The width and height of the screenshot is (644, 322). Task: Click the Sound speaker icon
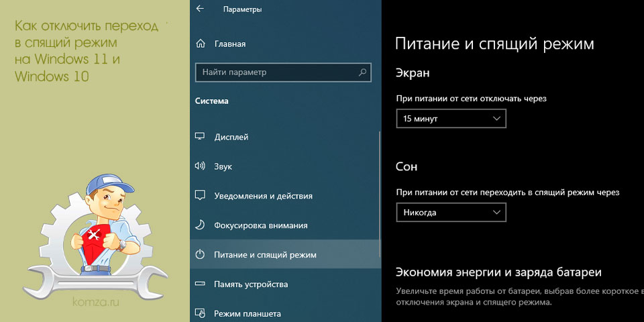200,166
